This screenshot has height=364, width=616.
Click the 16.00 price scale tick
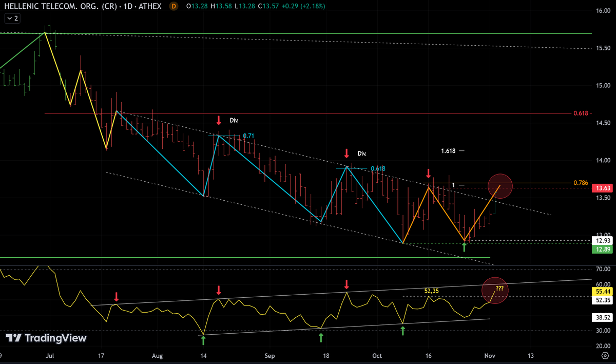click(x=603, y=10)
